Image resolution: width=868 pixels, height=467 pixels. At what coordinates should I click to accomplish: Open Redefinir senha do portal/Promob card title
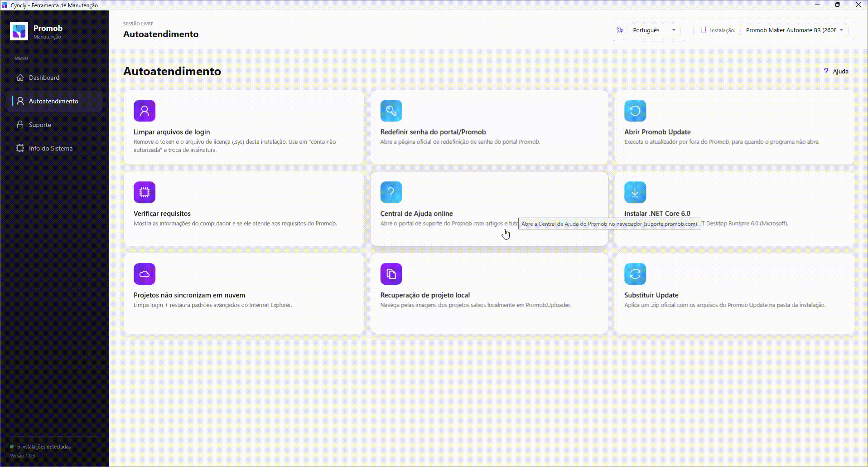433,132
